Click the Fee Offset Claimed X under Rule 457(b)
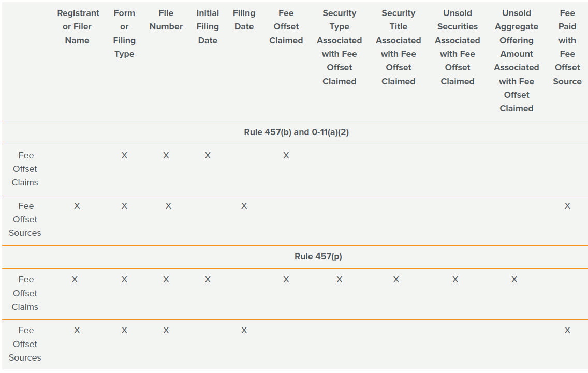 tap(286, 155)
